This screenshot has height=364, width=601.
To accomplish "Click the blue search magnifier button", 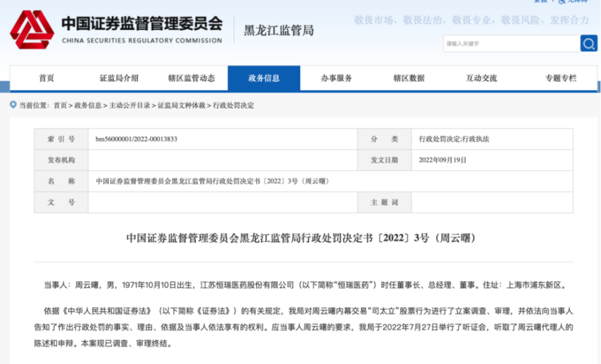I will (588, 43).
